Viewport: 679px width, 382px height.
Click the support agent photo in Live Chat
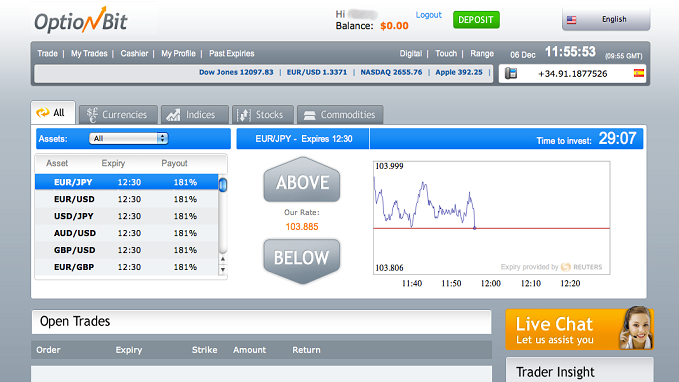click(x=636, y=328)
